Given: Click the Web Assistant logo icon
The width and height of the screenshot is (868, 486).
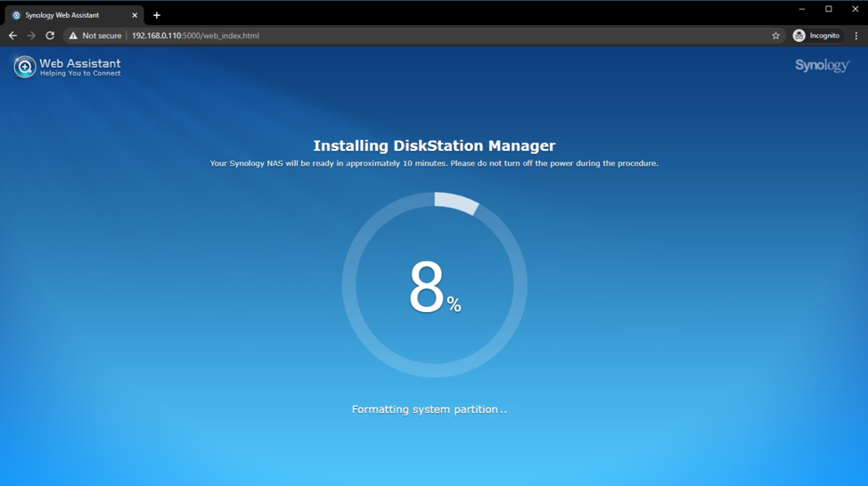Looking at the screenshot, I should click(24, 67).
